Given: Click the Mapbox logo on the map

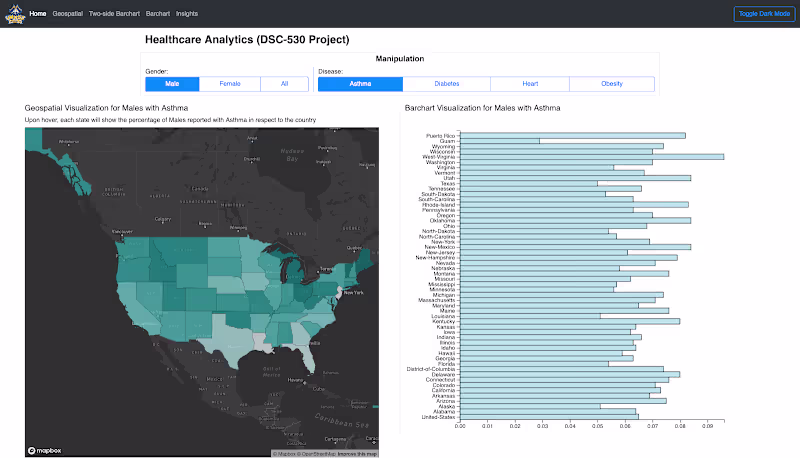Looking at the screenshot, I should 44,451.
